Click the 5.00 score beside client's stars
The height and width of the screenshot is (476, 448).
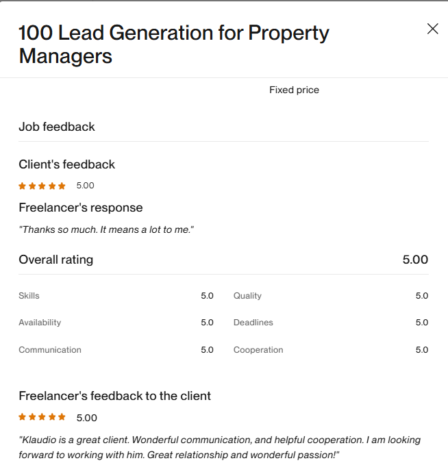point(86,186)
